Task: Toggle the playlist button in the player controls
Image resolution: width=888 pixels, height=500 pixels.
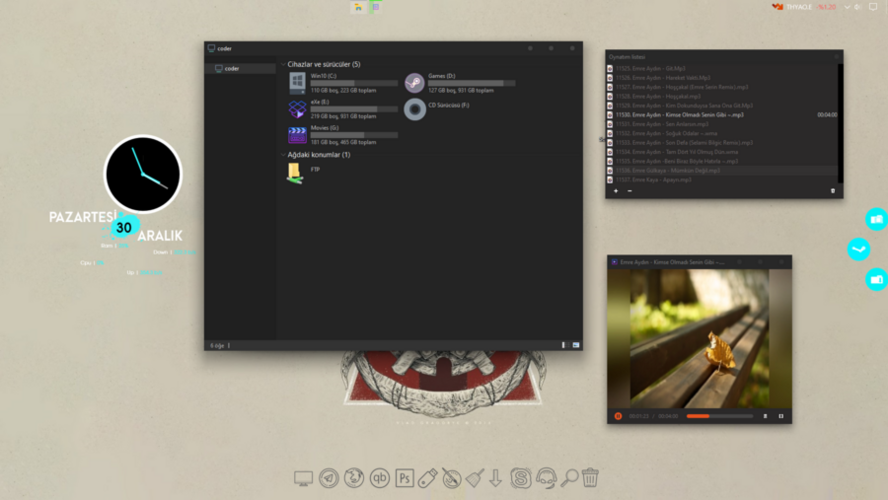Action: coord(765,416)
